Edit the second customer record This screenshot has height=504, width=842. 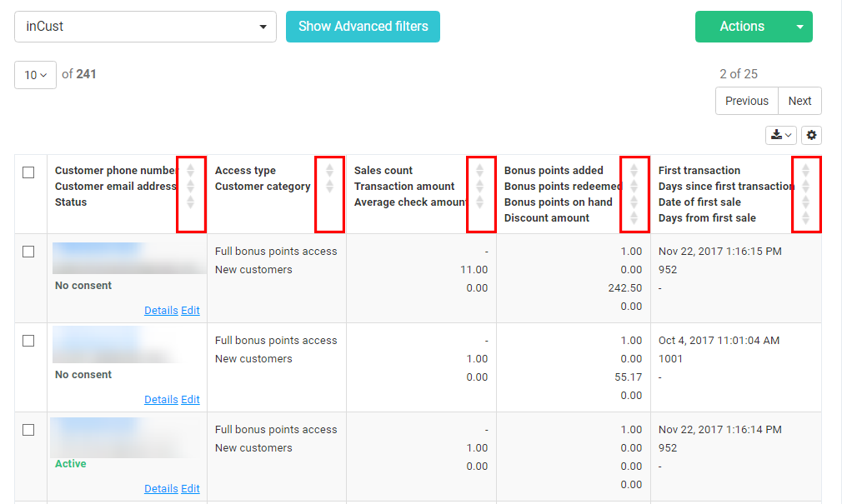pyautogui.click(x=190, y=399)
